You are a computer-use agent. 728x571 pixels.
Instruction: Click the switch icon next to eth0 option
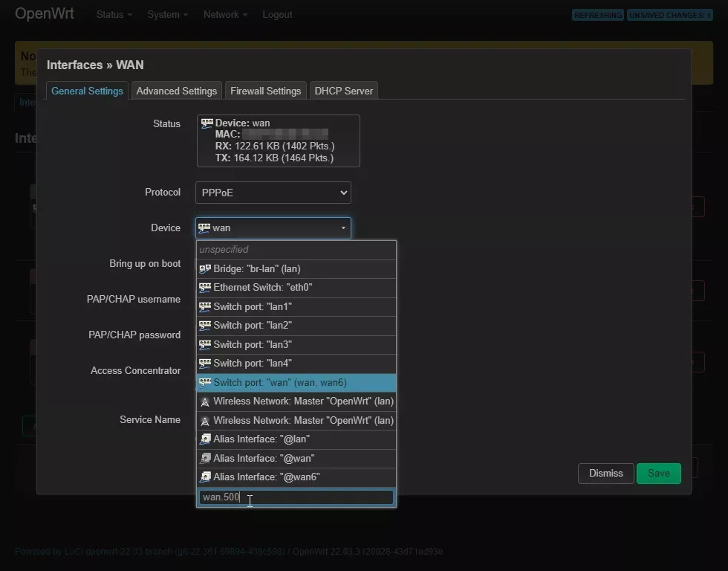point(205,288)
